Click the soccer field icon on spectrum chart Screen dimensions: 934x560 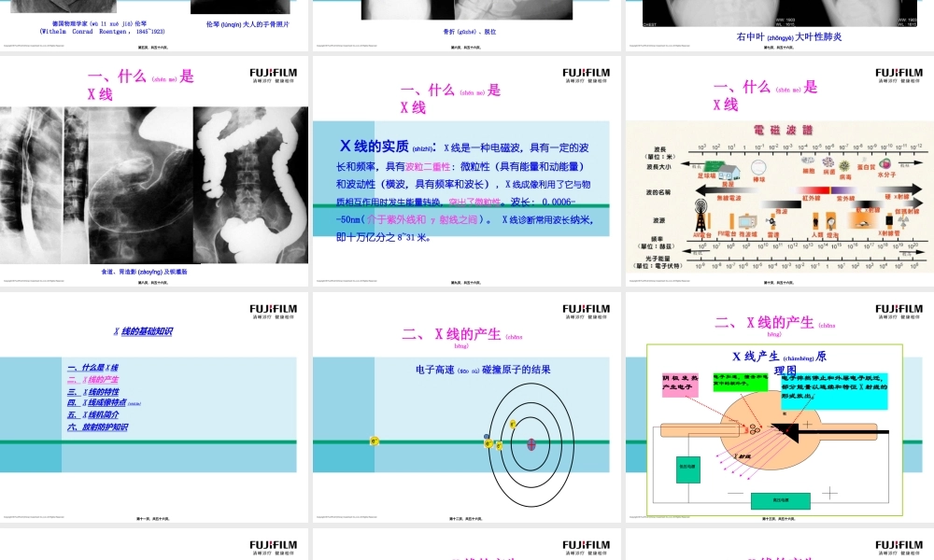tap(712, 166)
